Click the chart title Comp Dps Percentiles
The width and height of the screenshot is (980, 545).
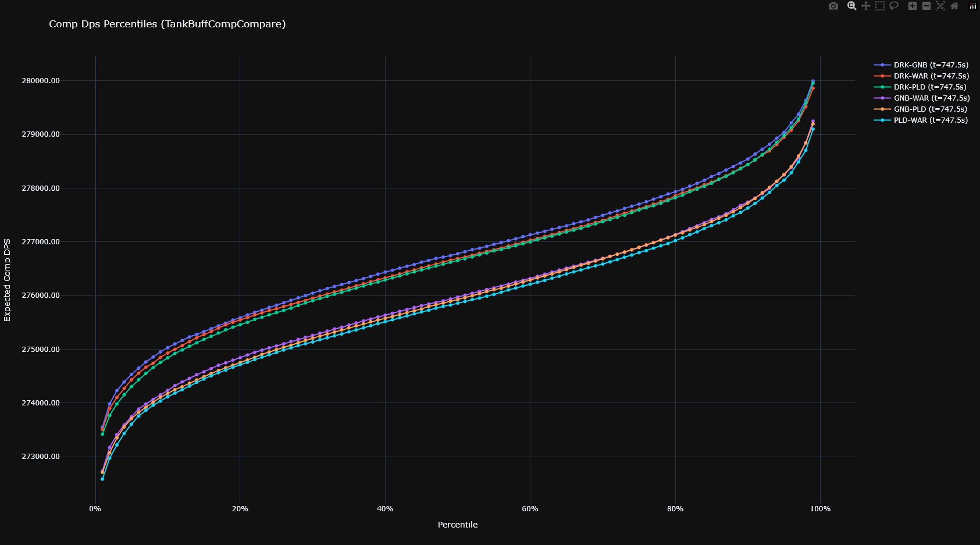point(168,24)
